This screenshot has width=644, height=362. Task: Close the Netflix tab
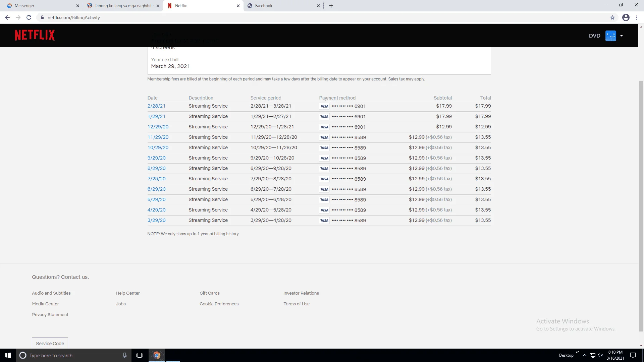pyautogui.click(x=238, y=6)
